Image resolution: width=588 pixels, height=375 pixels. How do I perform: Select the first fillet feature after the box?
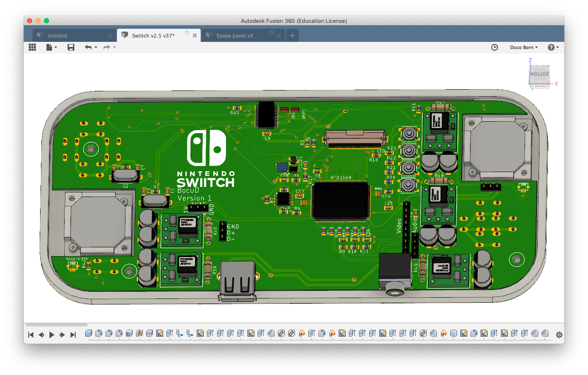coord(99,333)
